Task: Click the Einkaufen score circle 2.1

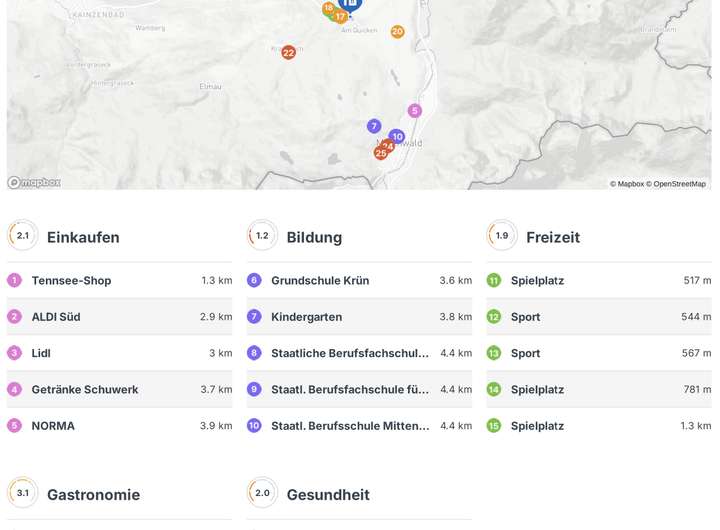Action: tap(23, 236)
